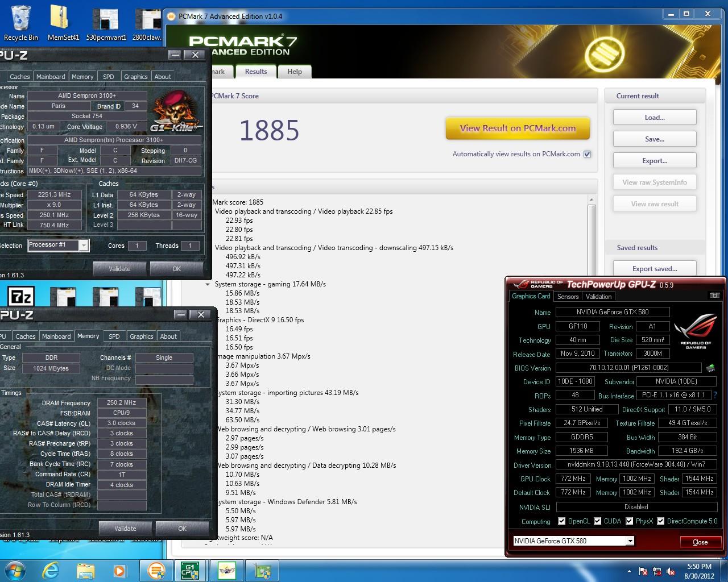Toggle Automatically view results on PCMark.com checkbox
The height and width of the screenshot is (582, 728).
(588, 154)
